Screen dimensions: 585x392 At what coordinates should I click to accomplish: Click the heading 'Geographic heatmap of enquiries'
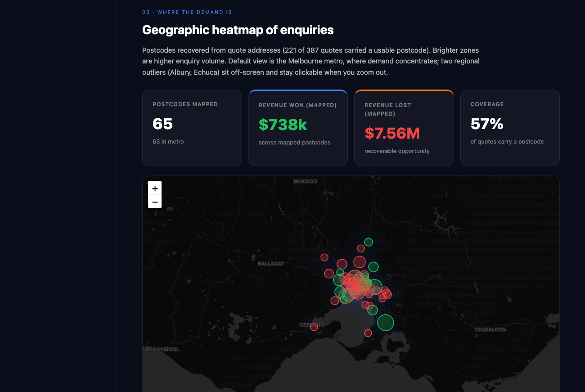click(238, 30)
